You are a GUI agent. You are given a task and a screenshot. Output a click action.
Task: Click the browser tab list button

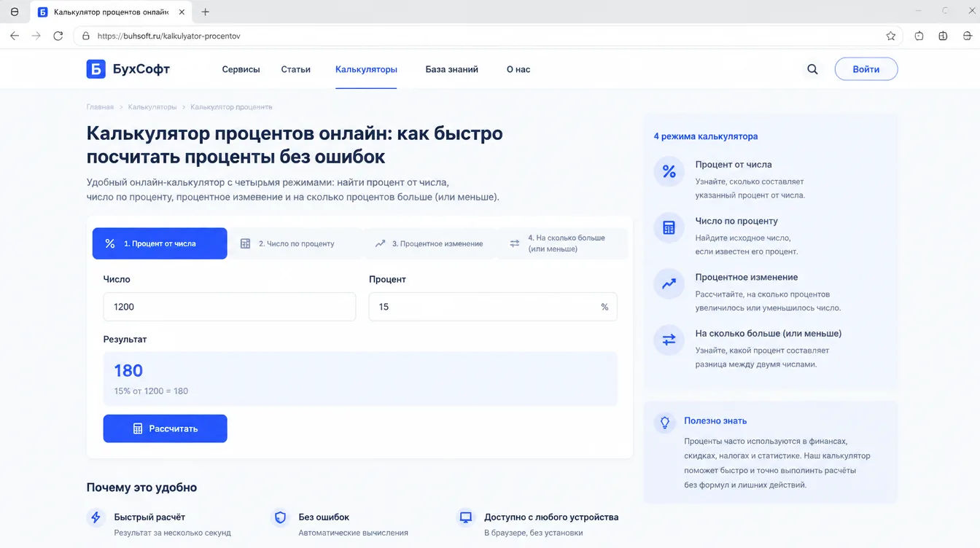(15, 12)
